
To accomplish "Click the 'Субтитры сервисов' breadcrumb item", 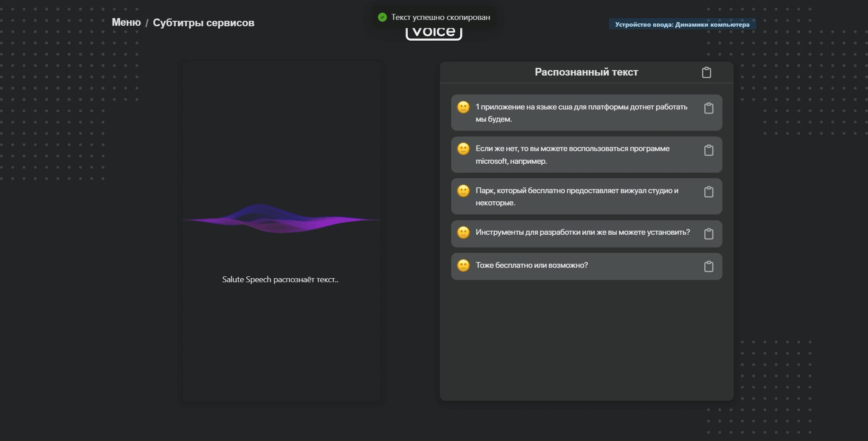I will tap(203, 23).
